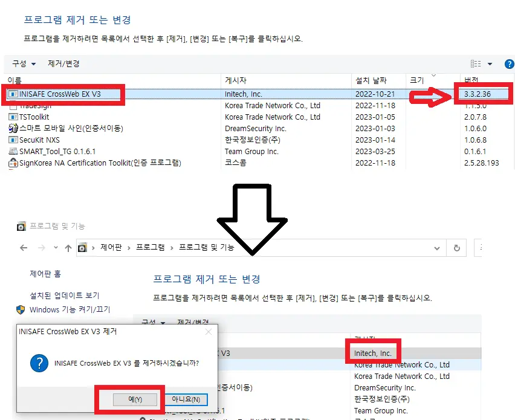Sort by the 게시자 column header in upper list
The image size is (515, 420).
point(236,80)
